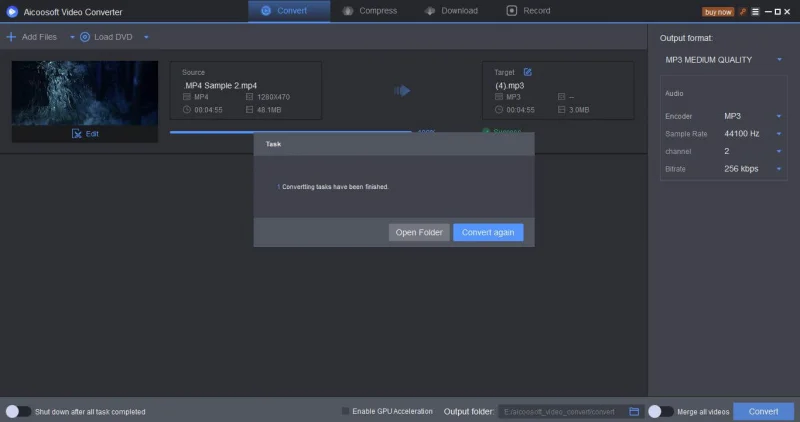Toggle shut down after all task completed
This screenshot has height=422, width=800.
[x=18, y=411]
